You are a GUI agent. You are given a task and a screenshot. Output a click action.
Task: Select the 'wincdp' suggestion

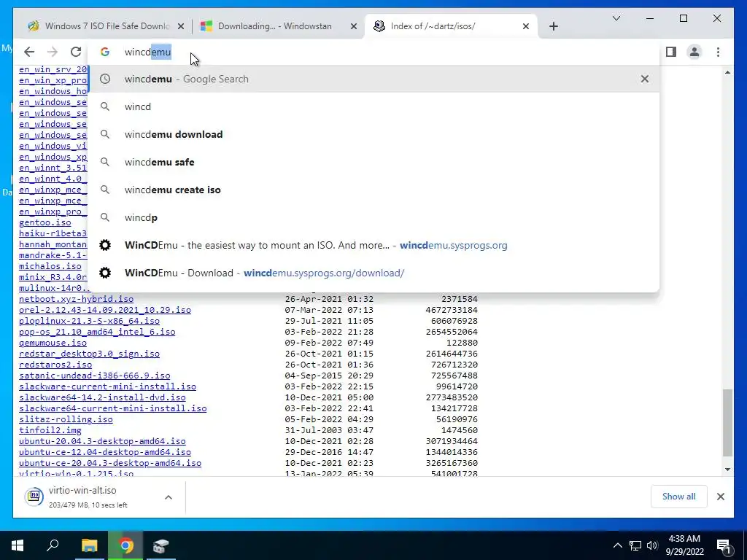pyautogui.click(x=373, y=217)
